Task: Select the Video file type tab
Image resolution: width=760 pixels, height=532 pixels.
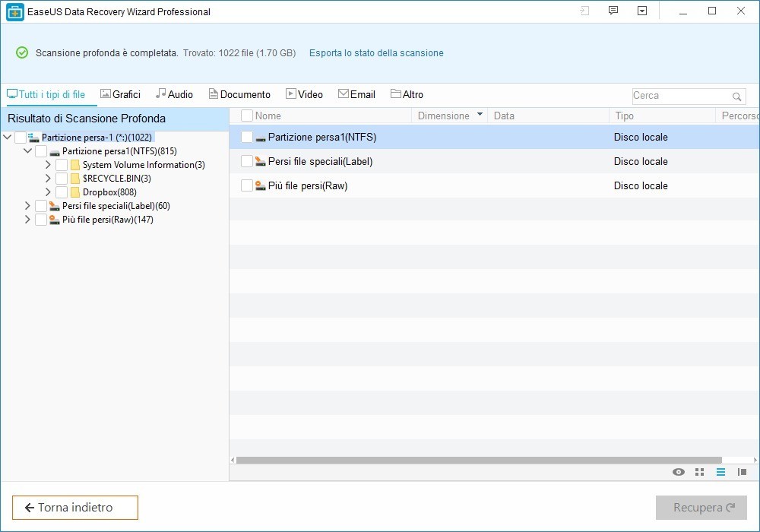Action: tap(304, 94)
